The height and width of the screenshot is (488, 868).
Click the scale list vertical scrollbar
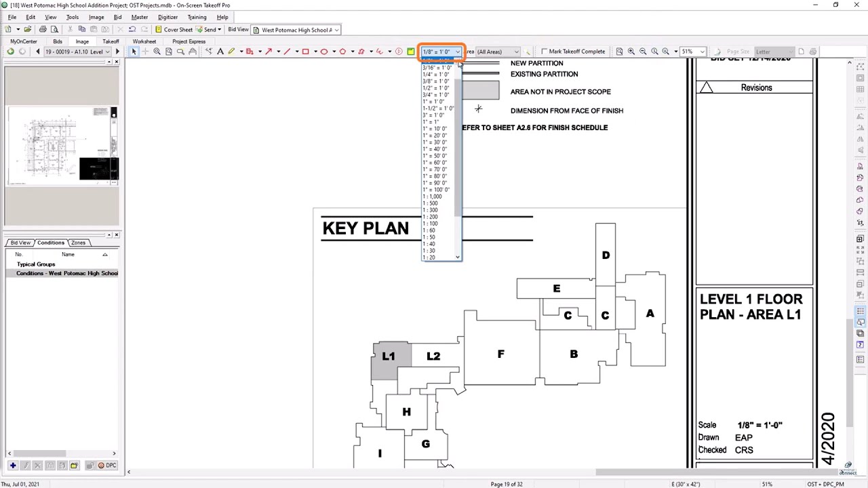coord(458,160)
